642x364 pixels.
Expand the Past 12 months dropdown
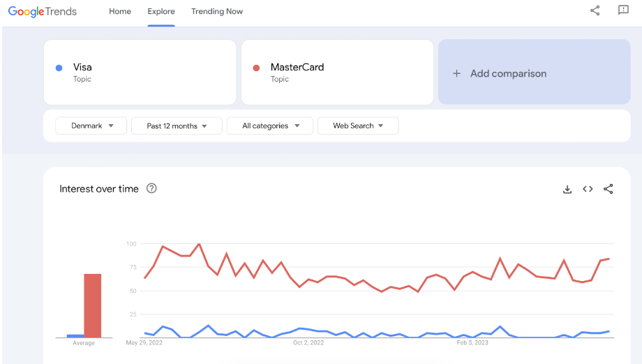(177, 126)
